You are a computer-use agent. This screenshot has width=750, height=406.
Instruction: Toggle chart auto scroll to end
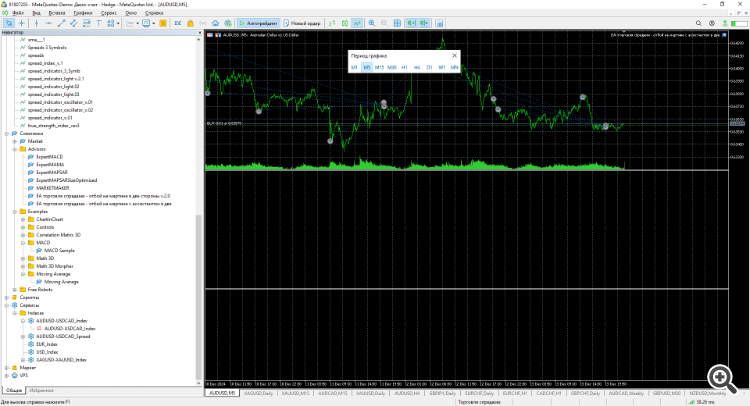click(x=411, y=23)
